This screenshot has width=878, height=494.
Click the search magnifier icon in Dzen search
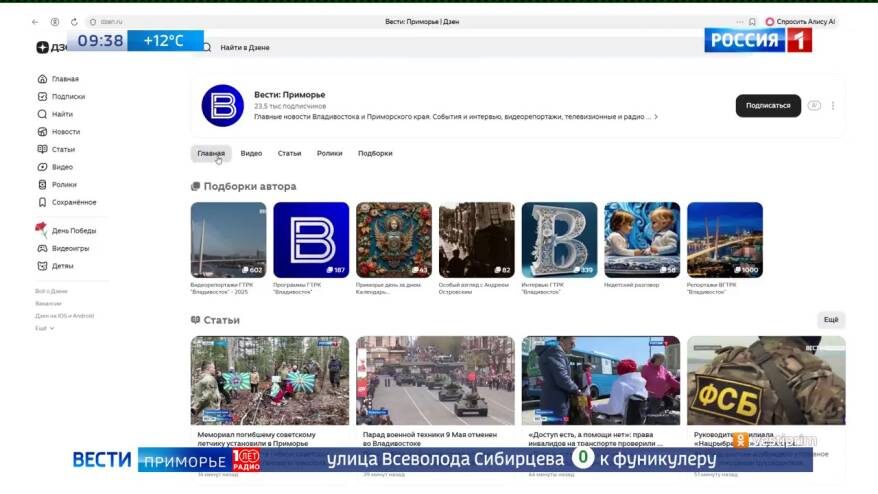click(x=207, y=48)
